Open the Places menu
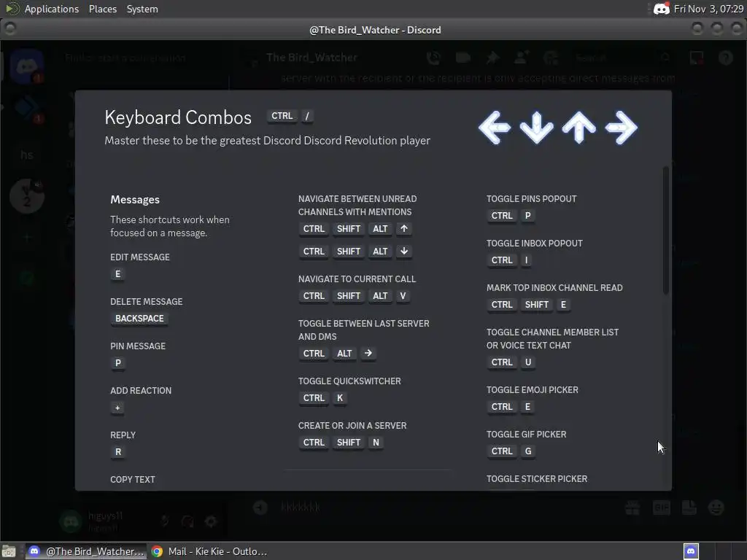 [x=102, y=9]
